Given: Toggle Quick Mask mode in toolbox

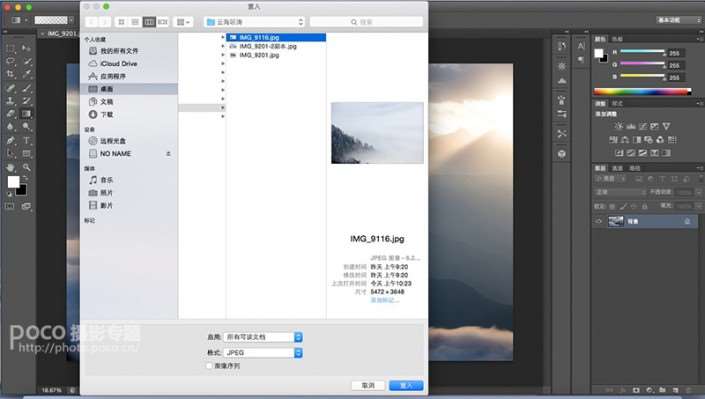Looking at the screenshot, I should click(x=10, y=206).
